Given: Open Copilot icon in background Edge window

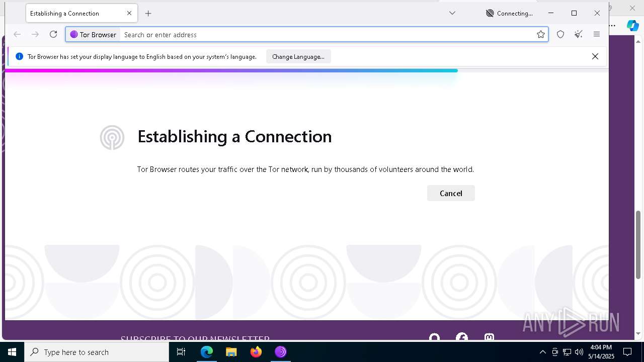Looking at the screenshot, I should [633, 26].
